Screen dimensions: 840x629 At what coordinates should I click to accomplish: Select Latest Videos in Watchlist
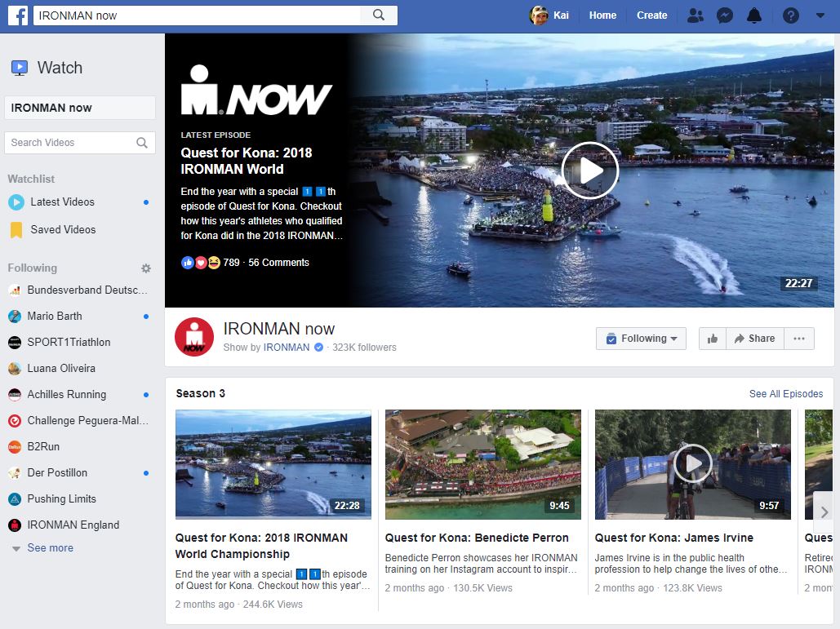[x=62, y=202]
